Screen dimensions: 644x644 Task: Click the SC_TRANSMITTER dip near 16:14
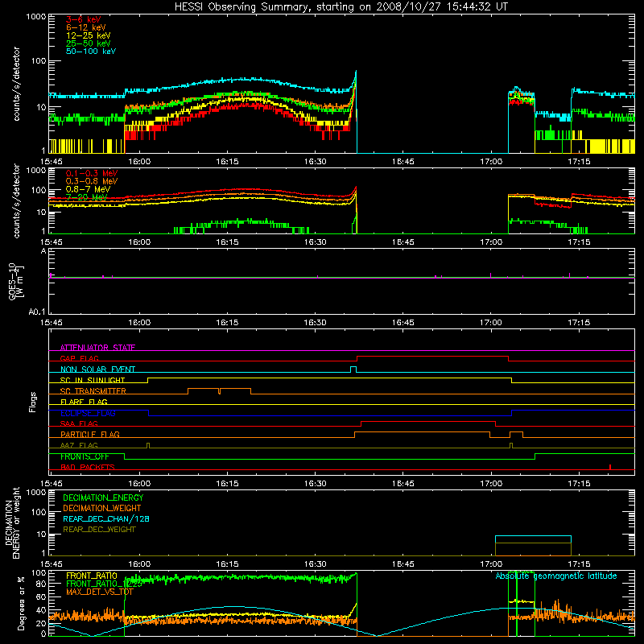[219, 391]
